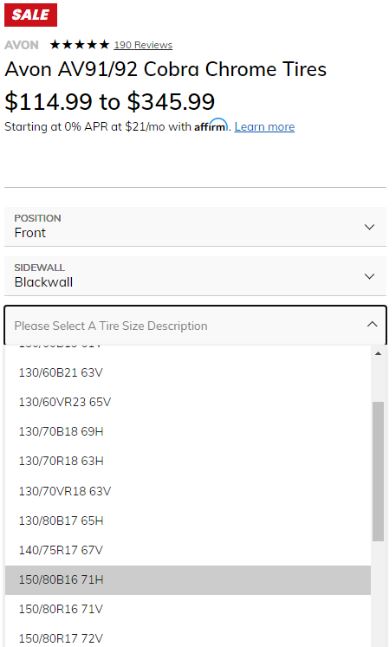The width and height of the screenshot is (392, 647).
Task: Expand the Position dropdown chevron
Action: click(x=369, y=227)
